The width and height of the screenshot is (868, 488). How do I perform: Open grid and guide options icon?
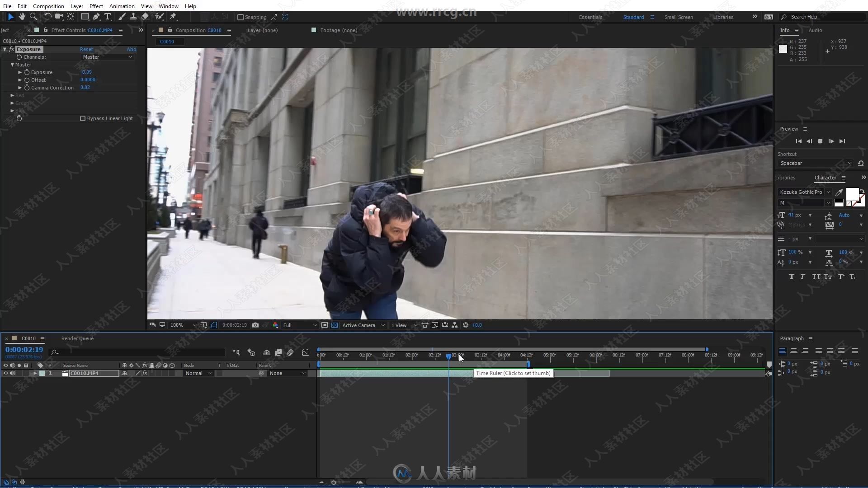coord(204,325)
